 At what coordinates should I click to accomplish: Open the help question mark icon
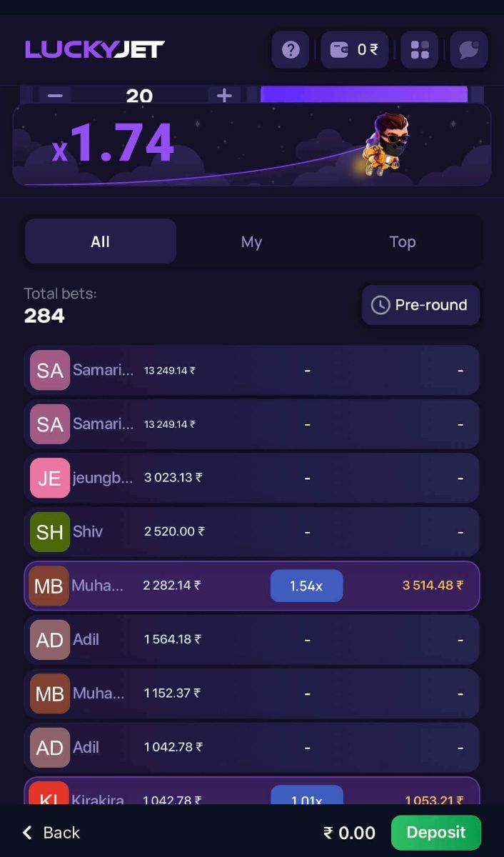(x=291, y=50)
